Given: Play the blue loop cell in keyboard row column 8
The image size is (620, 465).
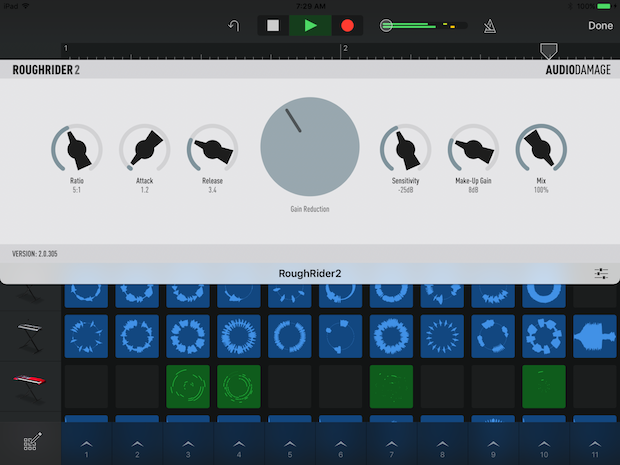Looking at the screenshot, I should point(442,336).
